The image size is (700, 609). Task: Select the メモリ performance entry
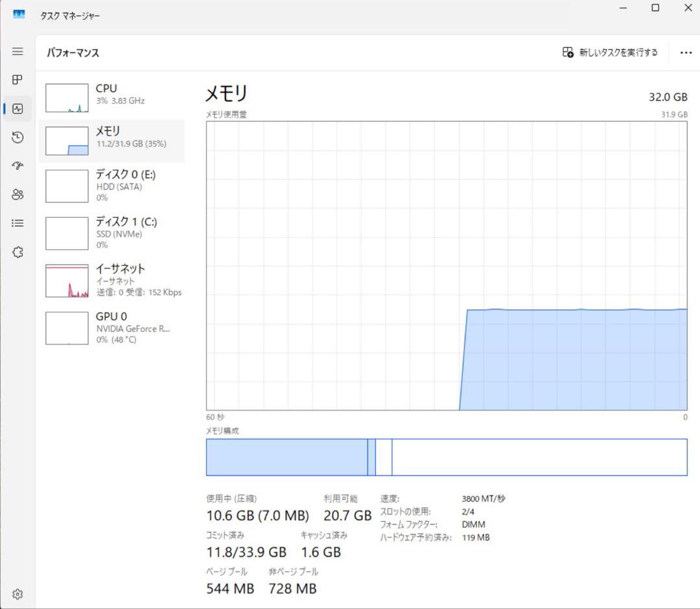[111, 141]
